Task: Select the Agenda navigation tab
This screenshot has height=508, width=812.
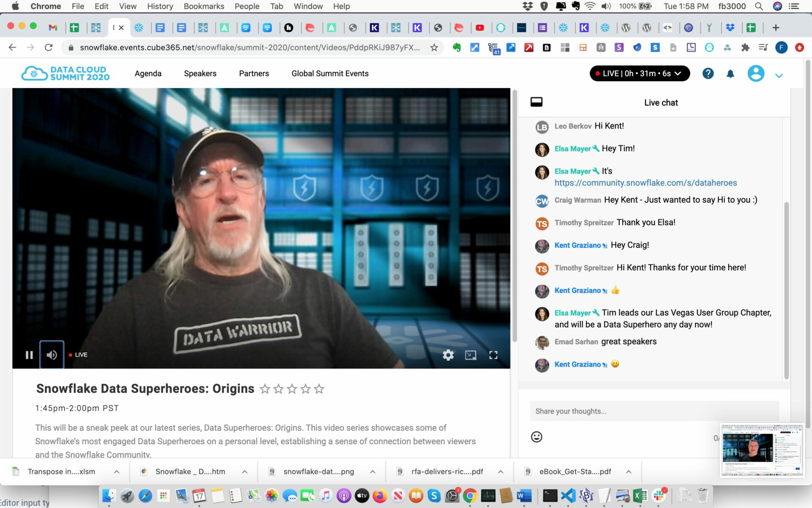Action: coord(148,73)
